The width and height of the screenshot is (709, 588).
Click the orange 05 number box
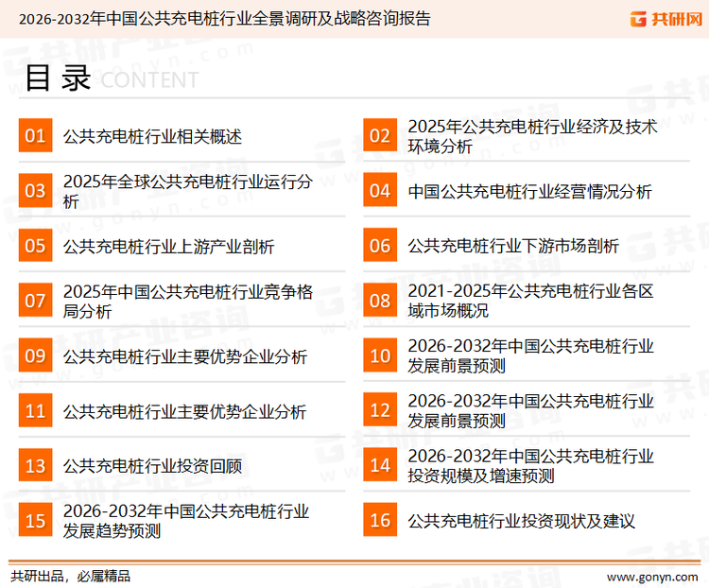(x=35, y=245)
